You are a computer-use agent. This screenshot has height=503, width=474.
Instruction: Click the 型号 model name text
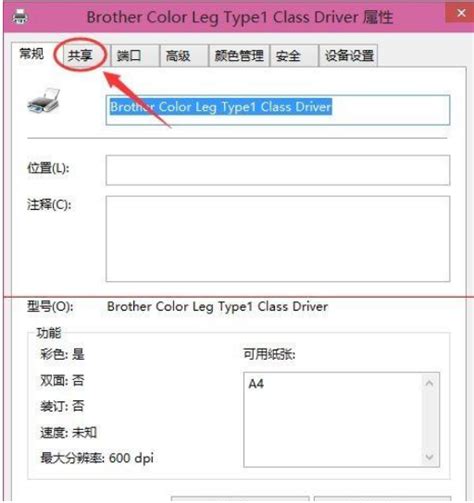pos(217,307)
